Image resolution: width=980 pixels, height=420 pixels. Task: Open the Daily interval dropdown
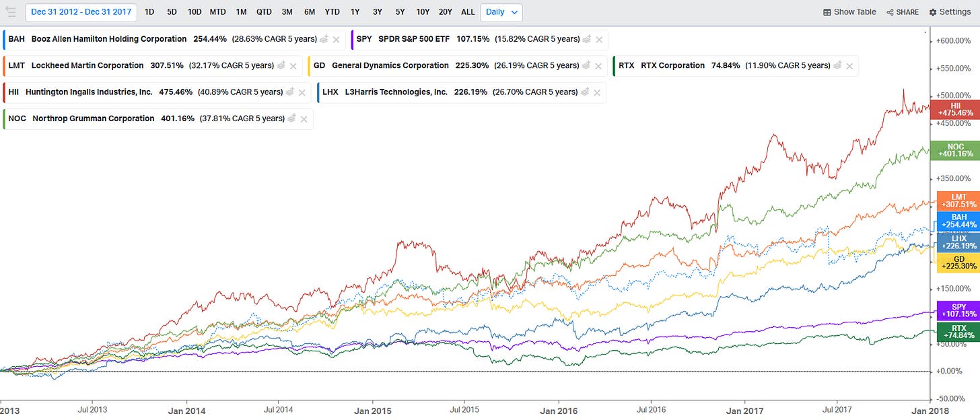tap(501, 12)
